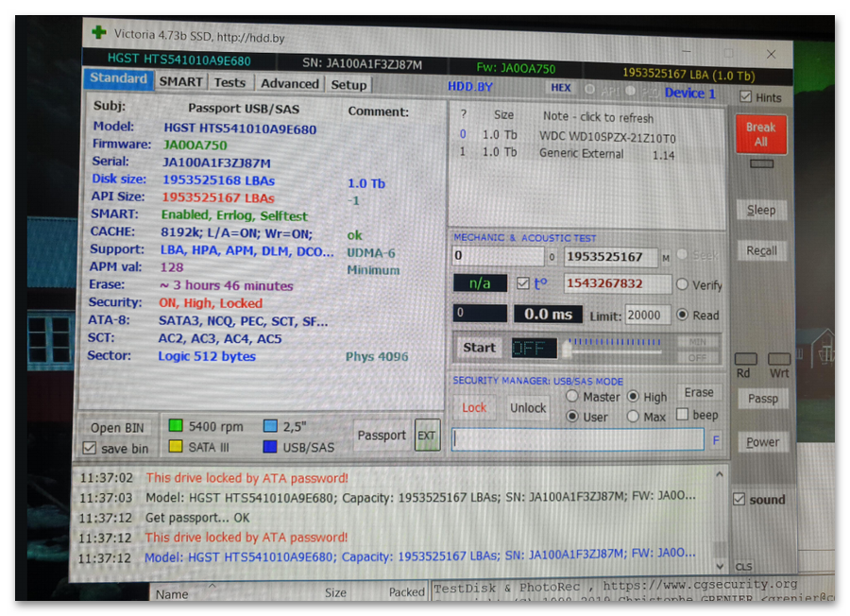Click the Start test button
This screenshot has width=850, height=616.
pos(479,348)
